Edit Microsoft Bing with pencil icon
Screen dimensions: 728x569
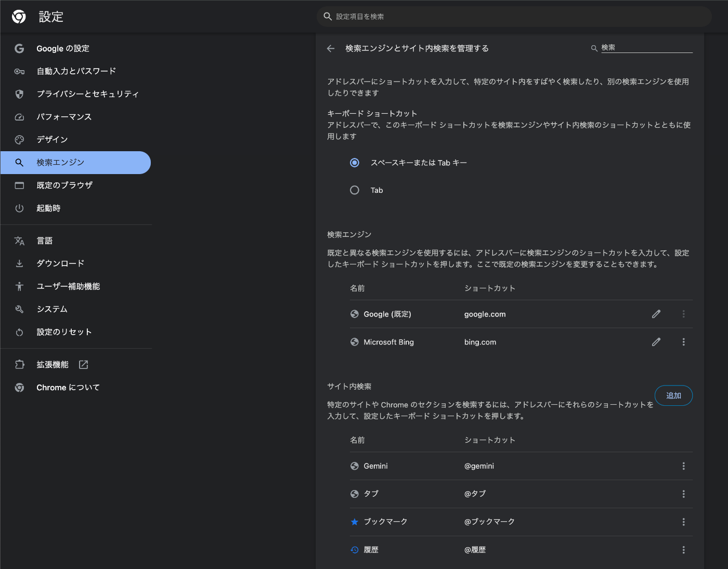[x=656, y=342]
